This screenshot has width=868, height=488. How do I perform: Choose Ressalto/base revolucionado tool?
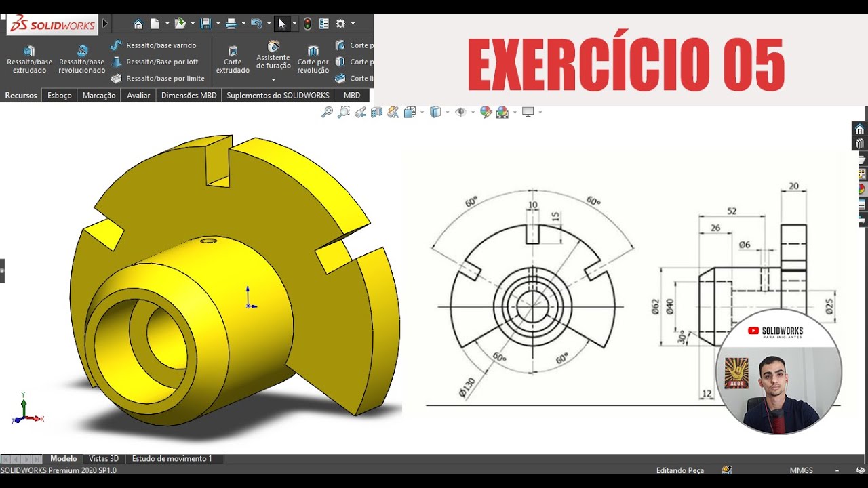pyautogui.click(x=82, y=60)
